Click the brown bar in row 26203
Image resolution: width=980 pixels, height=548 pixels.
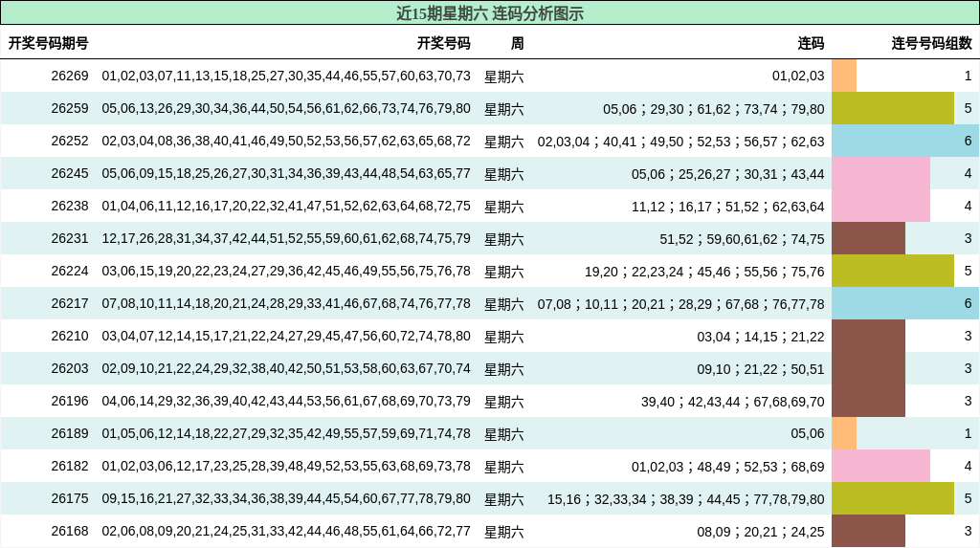868,368
